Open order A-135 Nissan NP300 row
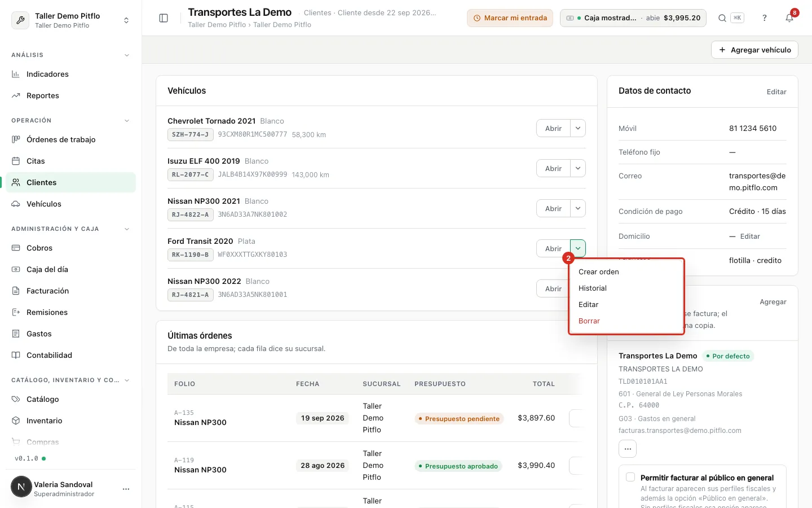The width and height of the screenshot is (812, 508). click(377, 418)
